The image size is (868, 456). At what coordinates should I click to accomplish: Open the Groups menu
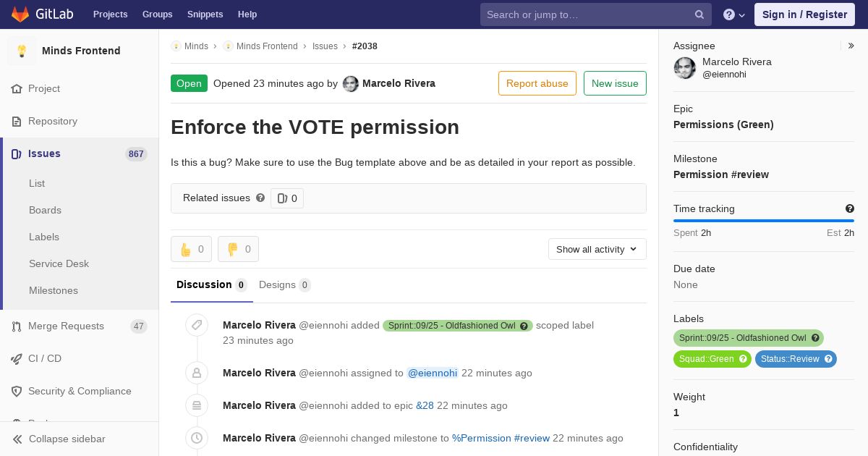pyautogui.click(x=157, y=14)
